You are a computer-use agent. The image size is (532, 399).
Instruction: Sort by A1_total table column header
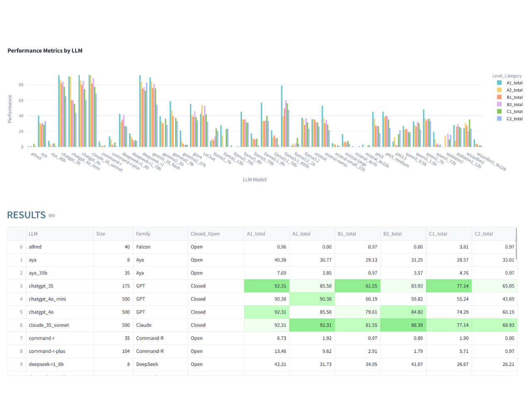[x=256, y=234]
